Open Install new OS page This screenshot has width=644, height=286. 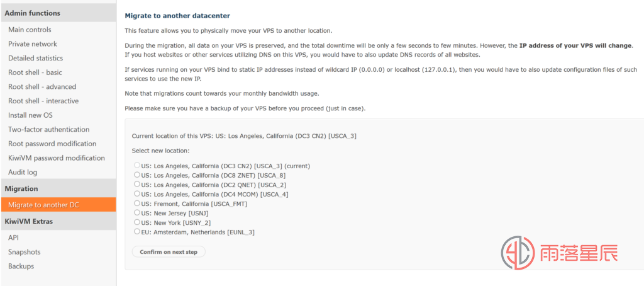coord(30,115)
